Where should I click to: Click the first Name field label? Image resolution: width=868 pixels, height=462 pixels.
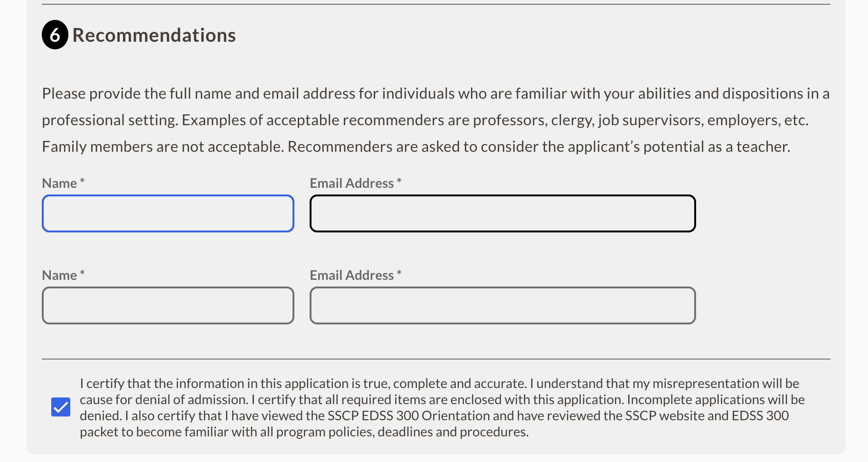point(59,183)
